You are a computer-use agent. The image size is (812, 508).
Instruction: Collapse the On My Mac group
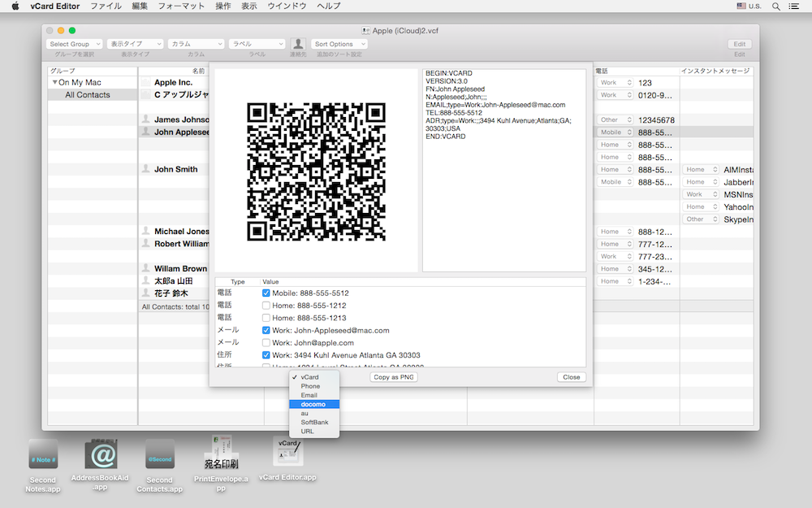tap(55, 83)
